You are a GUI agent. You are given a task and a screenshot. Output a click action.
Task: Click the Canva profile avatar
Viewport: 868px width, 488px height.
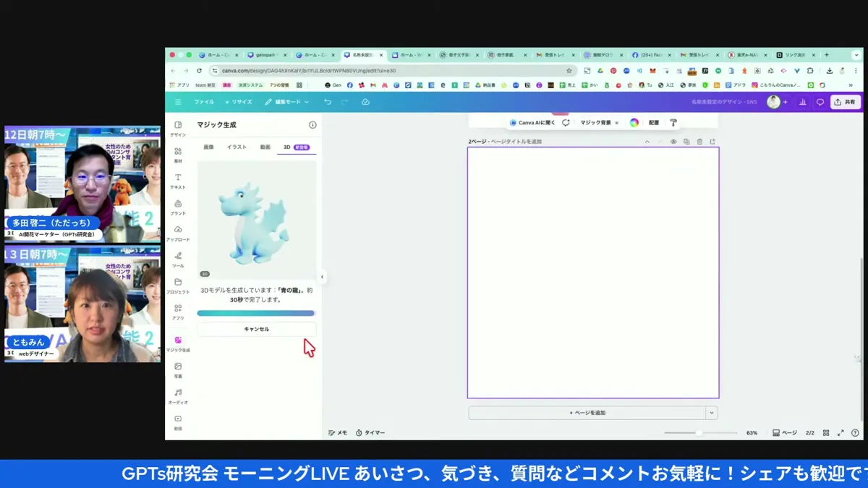click(x=773, y=102)
